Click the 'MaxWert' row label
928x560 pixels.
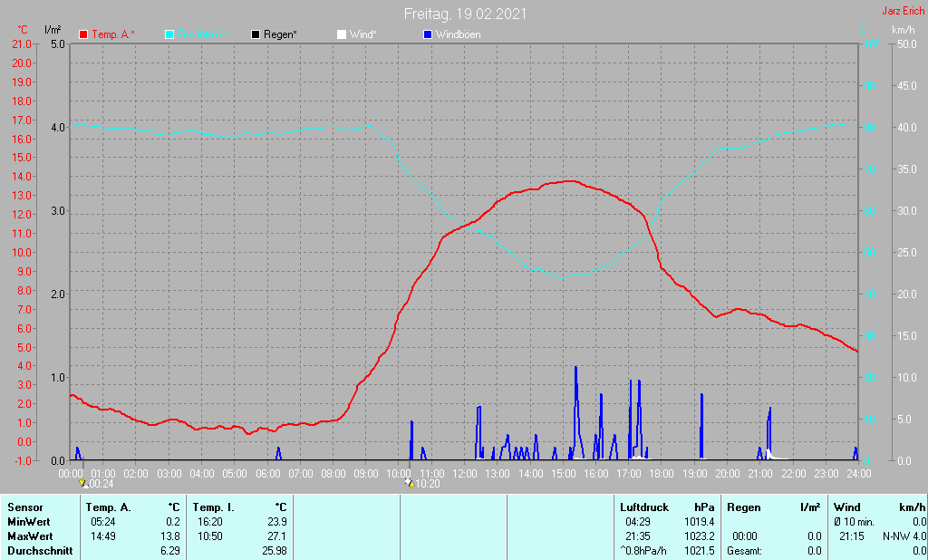pyautogui.click(x=30, y=536)
